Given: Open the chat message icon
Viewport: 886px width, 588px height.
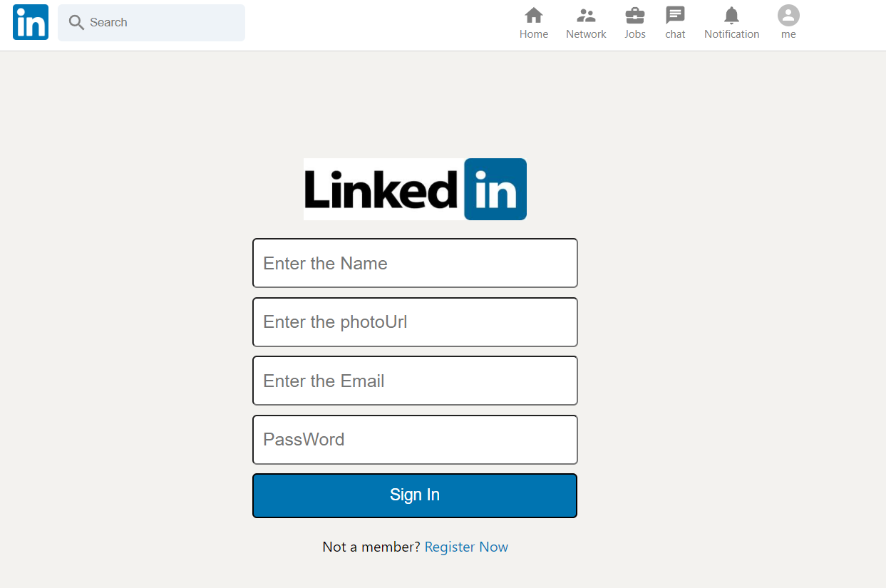Looking at the screenshot, I should [x=675, y=14].
